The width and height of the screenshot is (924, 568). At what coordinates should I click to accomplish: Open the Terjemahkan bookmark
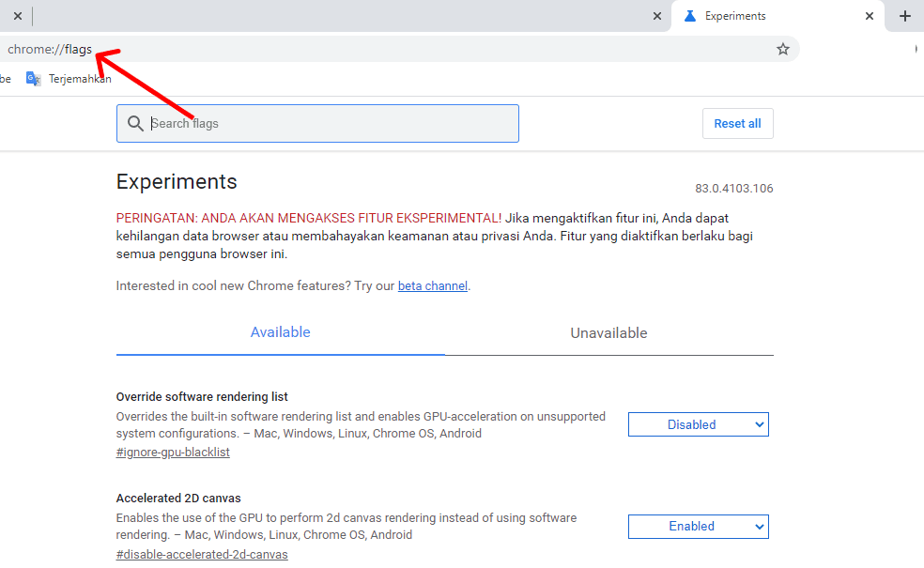80,78
